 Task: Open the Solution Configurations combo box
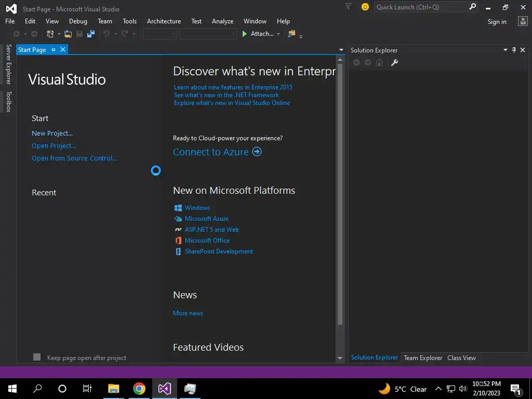[x=159, y=34]
